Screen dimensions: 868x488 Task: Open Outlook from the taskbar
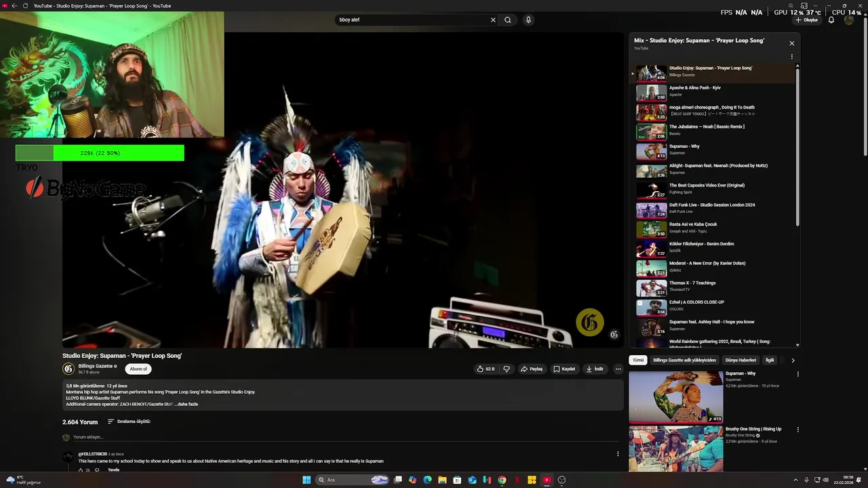472,480
